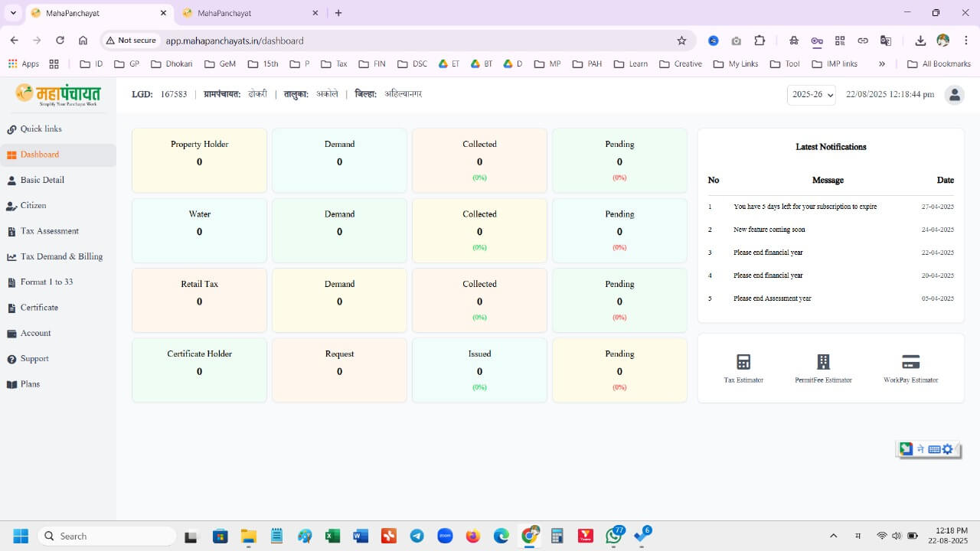Open Chrome extensions puzzle icon
Image resolution: width=980 pixels, height=551 pixels.
click(759, 41)
